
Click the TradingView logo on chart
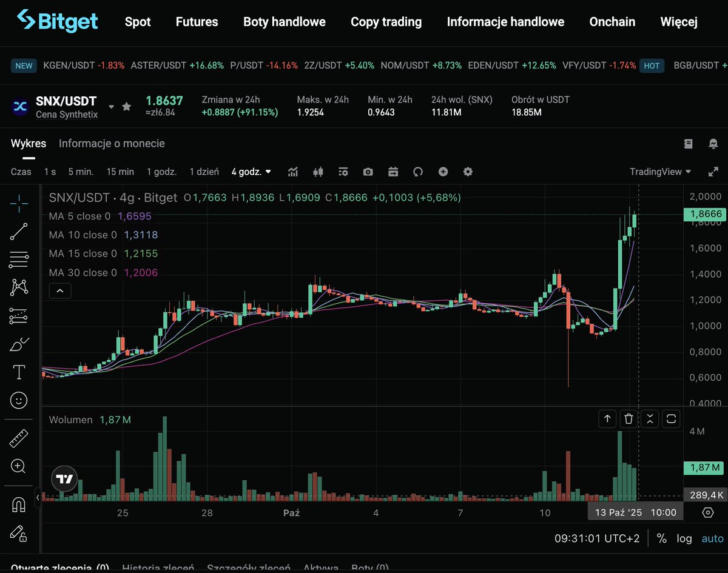coord(64,479)
